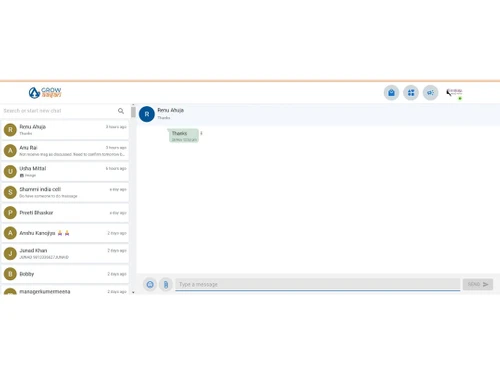Click Shammi india cell message preview

click(x=48, y=196)
